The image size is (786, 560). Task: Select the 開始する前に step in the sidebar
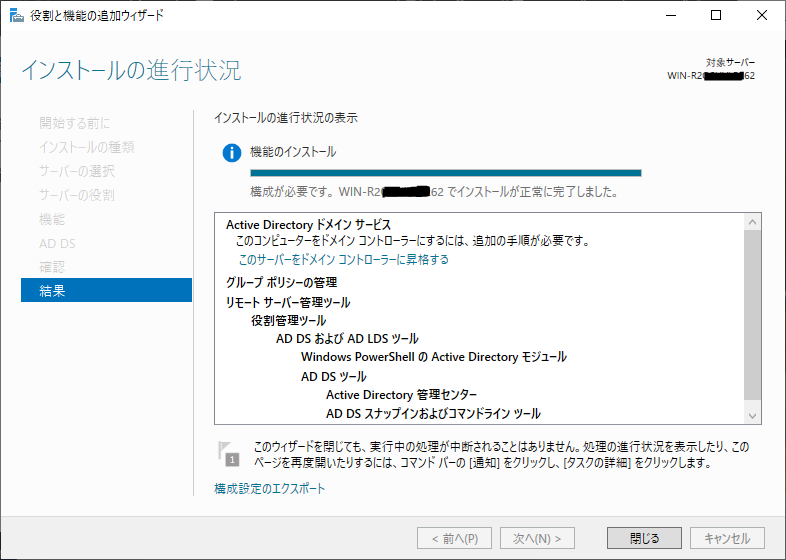(74, 123)
